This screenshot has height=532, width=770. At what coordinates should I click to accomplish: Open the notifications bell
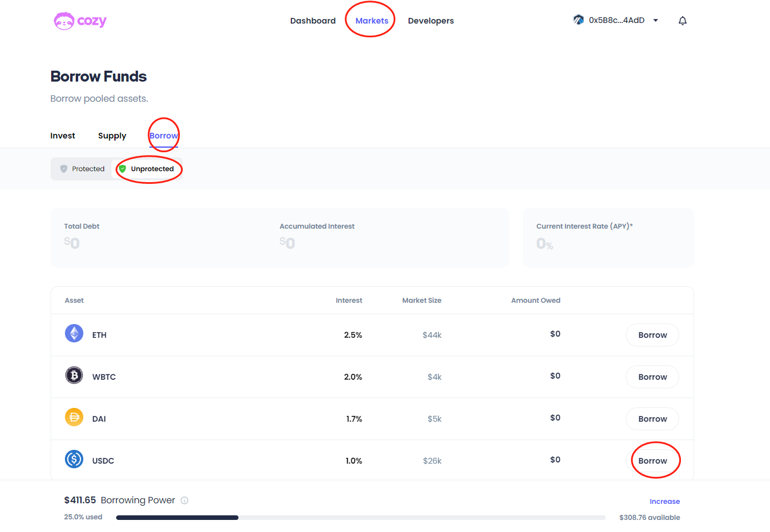(682, 21)
